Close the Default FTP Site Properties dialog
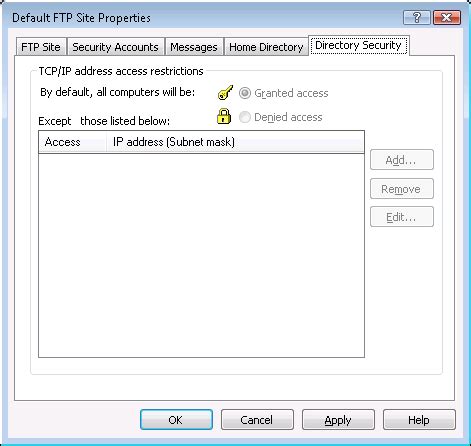The width and height of the screenshot is (471, 446). pyautogui.click(x=447, y=17)
